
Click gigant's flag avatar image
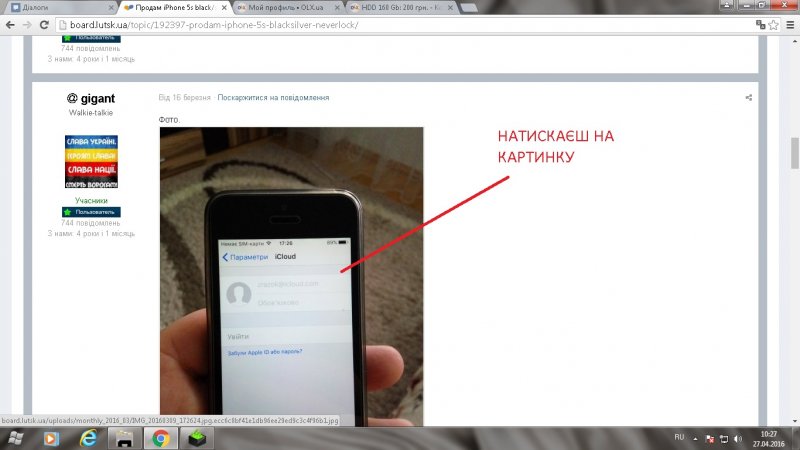(91, 162)
